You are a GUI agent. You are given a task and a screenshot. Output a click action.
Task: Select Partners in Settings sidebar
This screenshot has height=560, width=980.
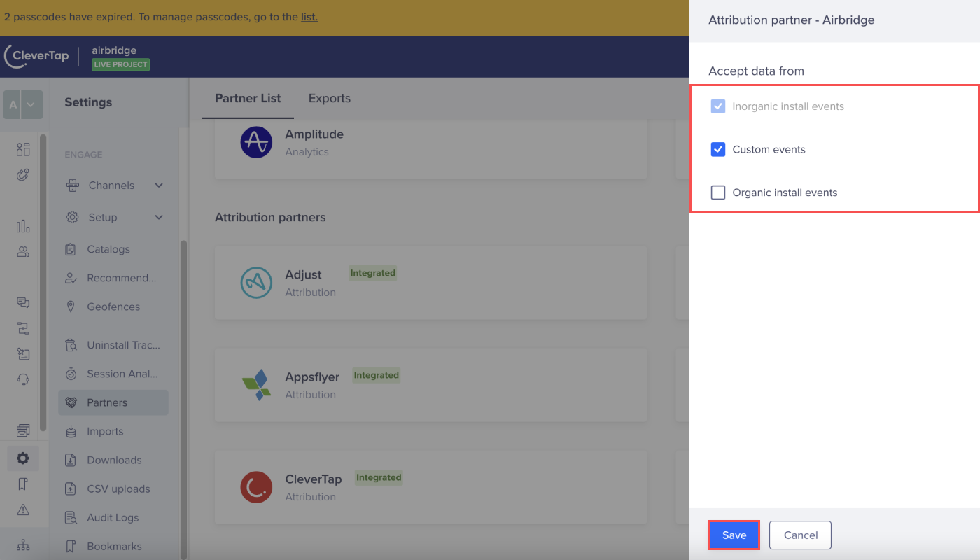(x=113, y=402)
